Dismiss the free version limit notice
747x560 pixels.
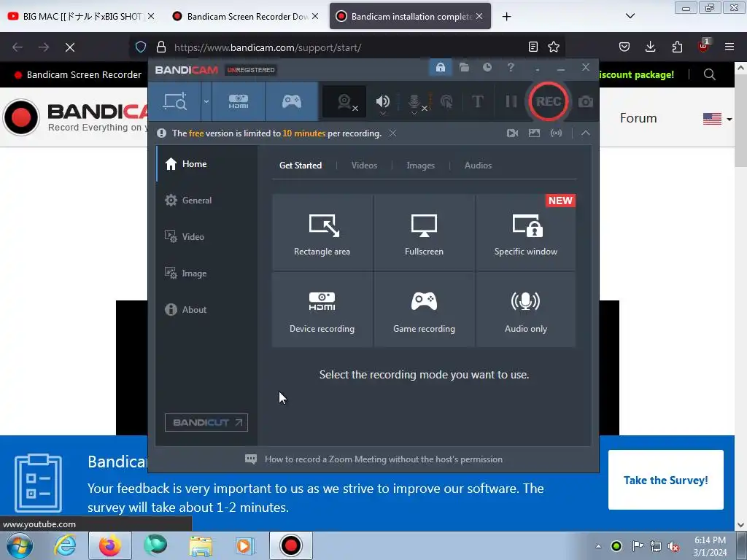pyautogui.click(x=392, y=133)
